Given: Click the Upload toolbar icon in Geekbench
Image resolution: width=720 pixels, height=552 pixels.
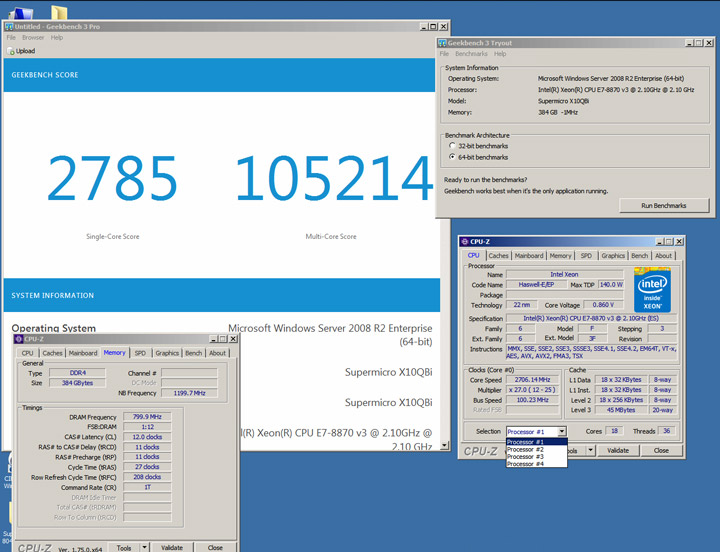Looking at the screenshot, I should point(12,51).
